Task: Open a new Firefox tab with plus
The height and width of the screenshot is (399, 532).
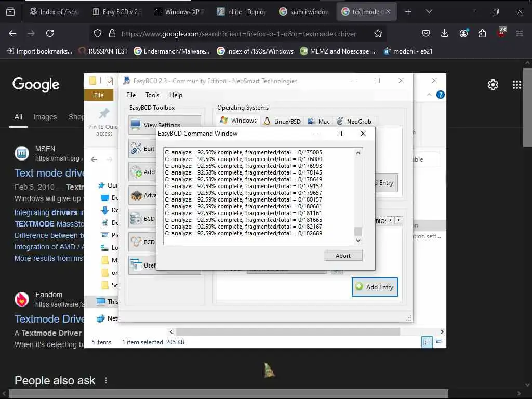Action: pyautogui.click(x=408, y=12)
